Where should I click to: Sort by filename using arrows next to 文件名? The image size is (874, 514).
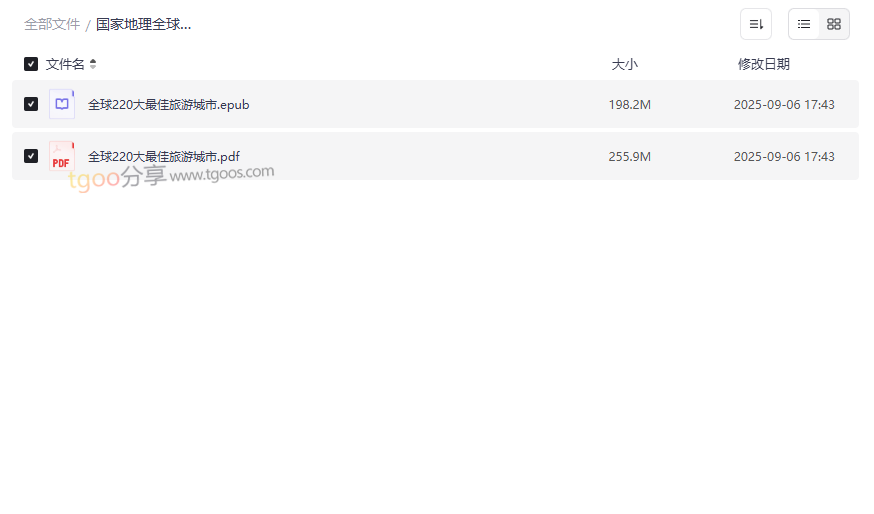(93, 64)
